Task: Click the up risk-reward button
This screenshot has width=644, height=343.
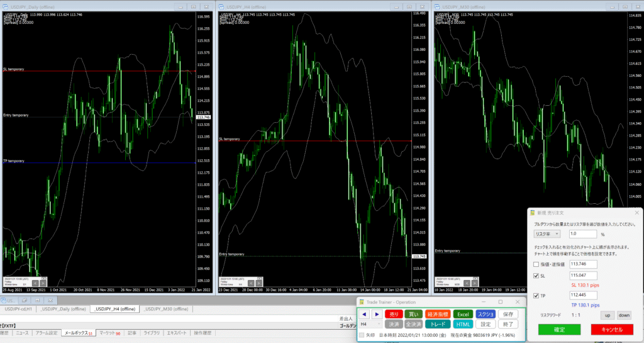Action: coord(608,315)
